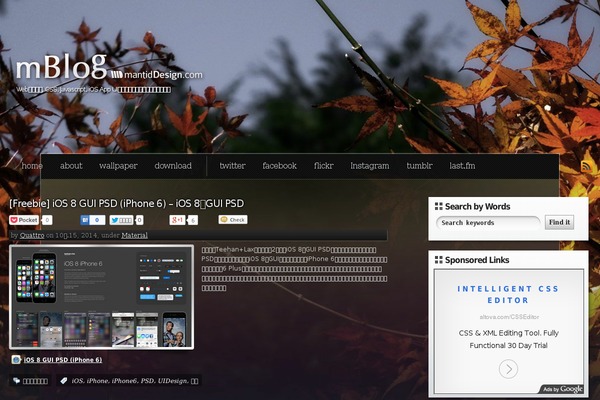
Task: Click the author link Quattro
Action: click(x=32, y=235)
